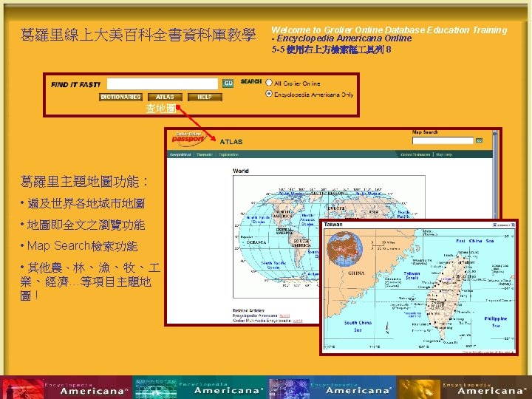Open the HELP button
The width and height of the screenshot is (532, 399).
point(205,97)
